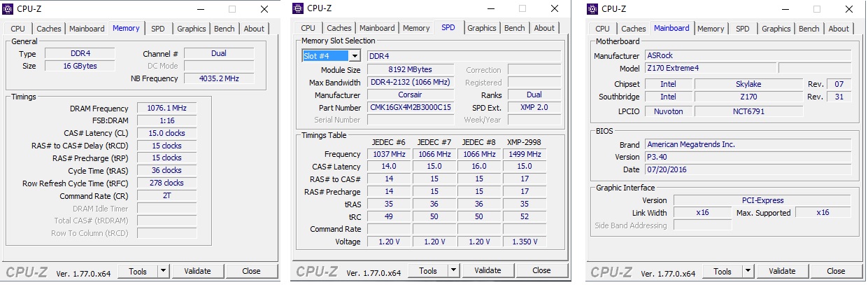Click the Max Bandwidth DDR4-2132 field

[411, 83]
